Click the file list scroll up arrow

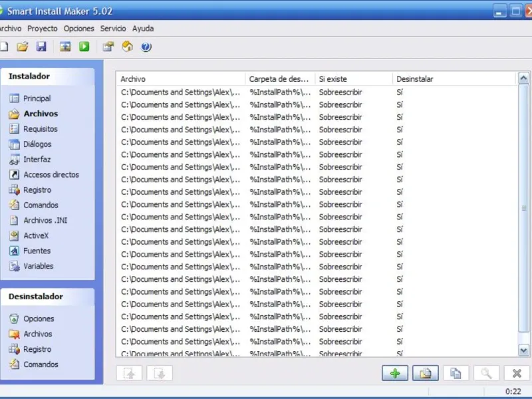(523, 78)
